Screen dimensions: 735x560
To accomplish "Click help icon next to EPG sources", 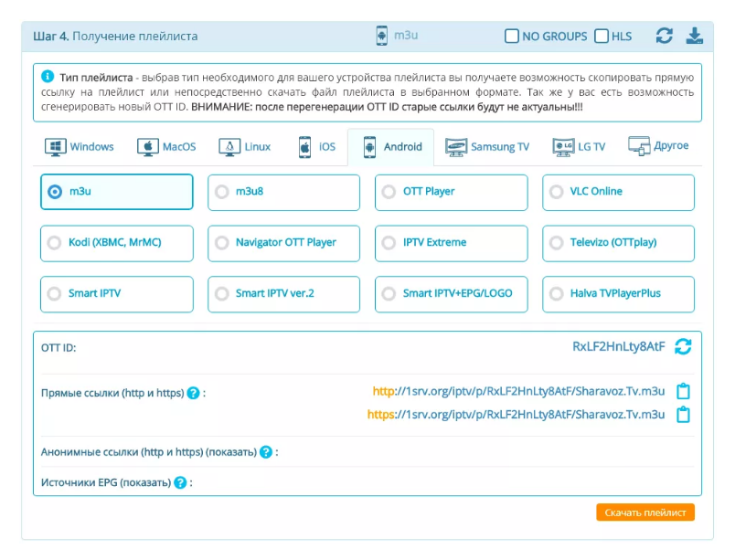I will pos(180,482).
